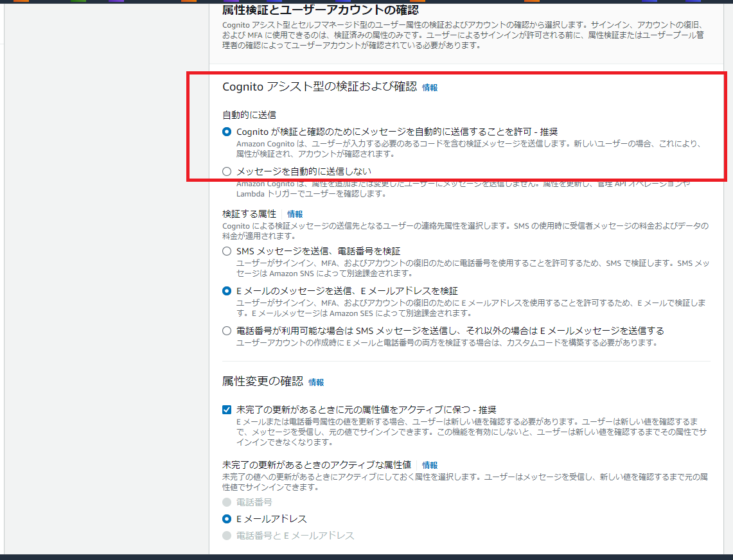Uncheck 未完了の更新があるときに元の属性値をアクティブに保つ

click(226, 409)
